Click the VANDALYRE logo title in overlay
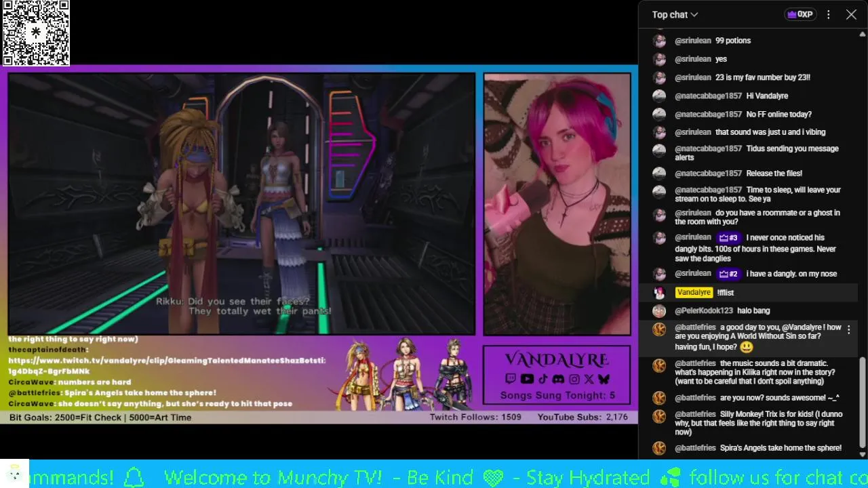The image size is (868, 488). (557, 359)
